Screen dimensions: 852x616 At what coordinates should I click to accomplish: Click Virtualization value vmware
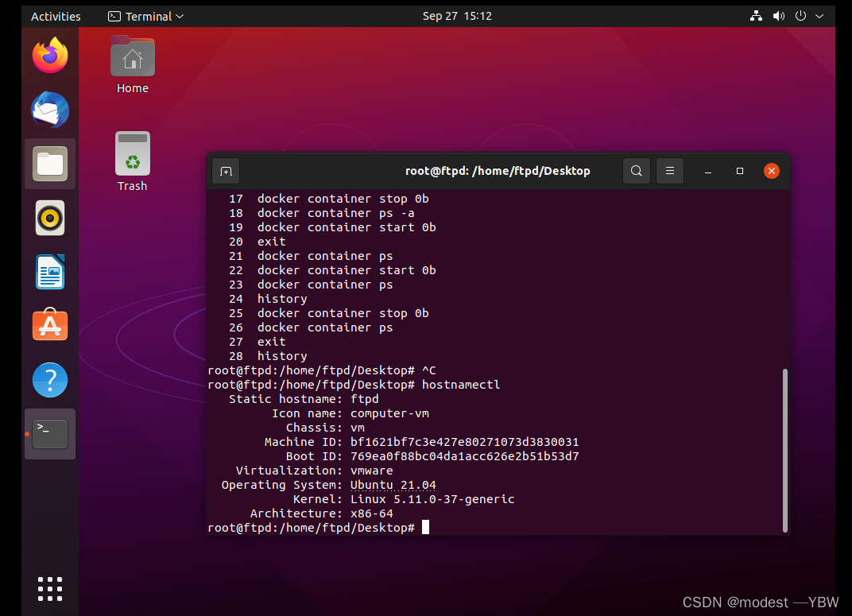[372, 471]
